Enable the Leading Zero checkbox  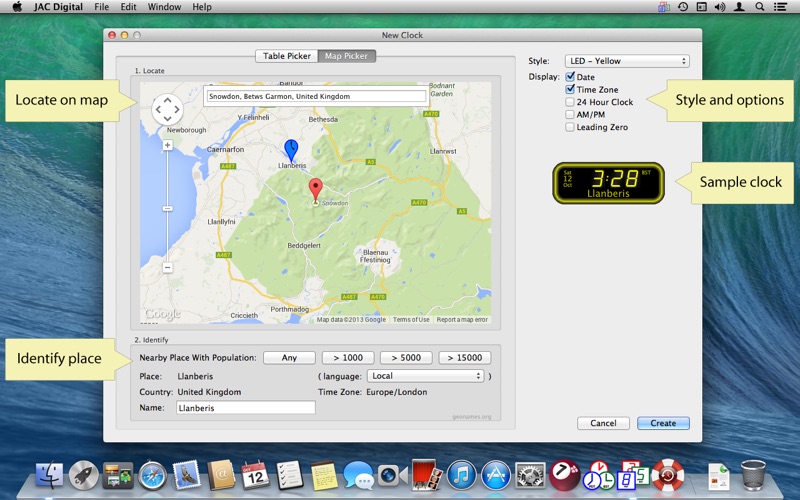[570, 127]
